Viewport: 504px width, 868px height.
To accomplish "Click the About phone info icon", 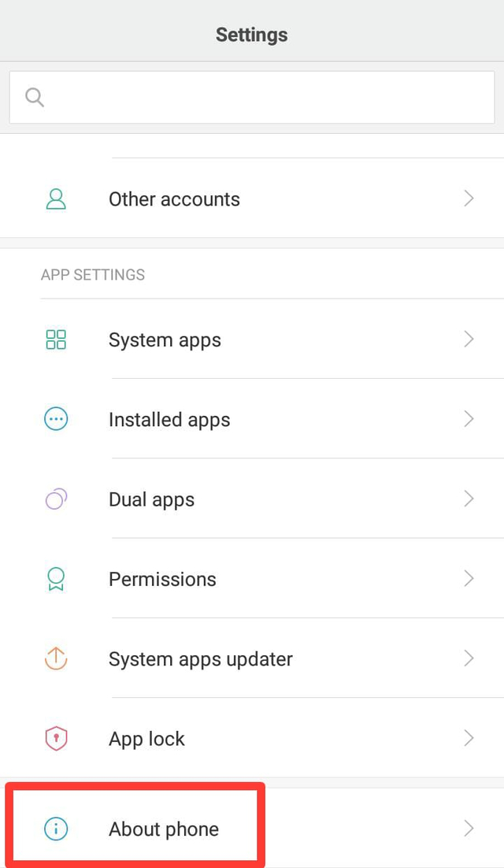I will (x=56, y=829).
